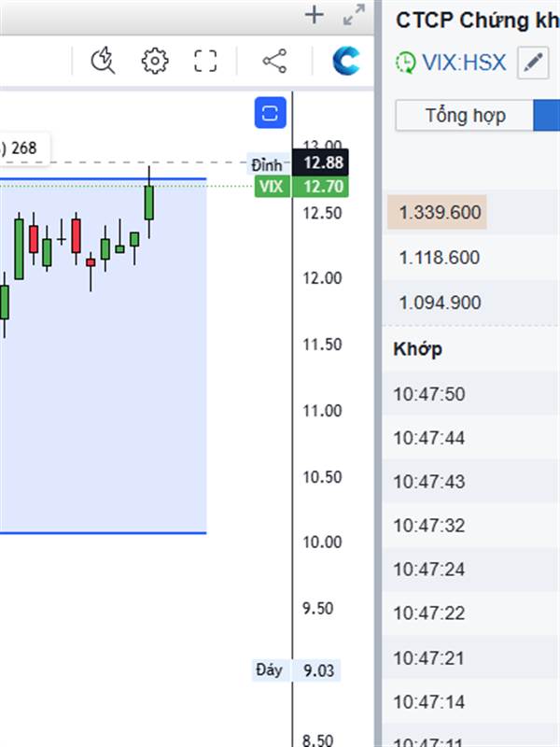The width and height of the screenshot is (560, 747).
Task: Click the 12.00 price axis label
Action: pyautogui.click(x=322, y=277)
